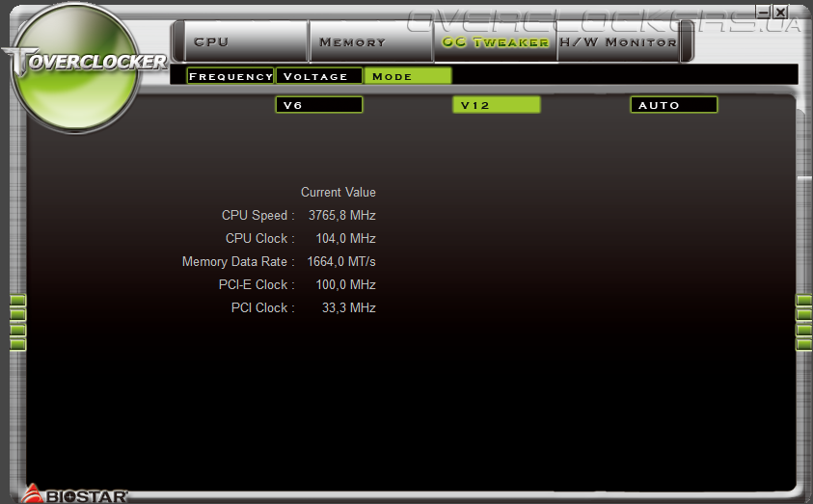Switch to the Frequency sub-tab
Image resolution: width=813 pixels, height=504 pixels.
(x=230, y=76)
